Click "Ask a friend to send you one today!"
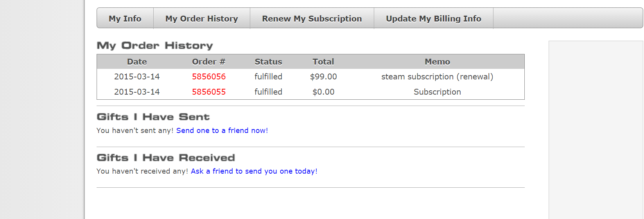 tap(254, 171)
